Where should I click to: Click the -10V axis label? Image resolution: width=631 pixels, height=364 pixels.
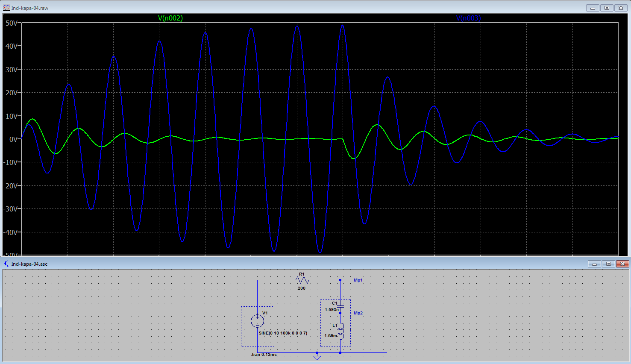coord(10,162)
